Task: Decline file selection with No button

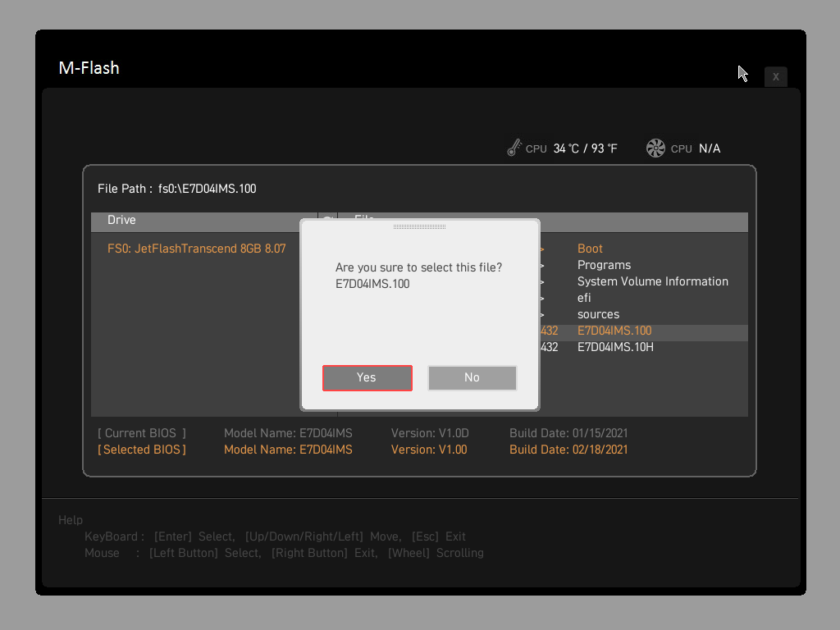Action: coord(472,377)
